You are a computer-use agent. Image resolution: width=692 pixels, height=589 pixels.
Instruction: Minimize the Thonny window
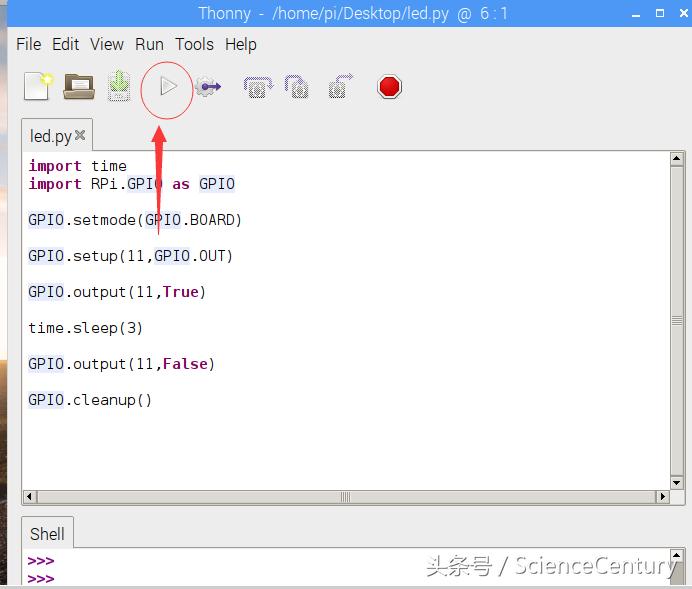[x=636, y=14]
